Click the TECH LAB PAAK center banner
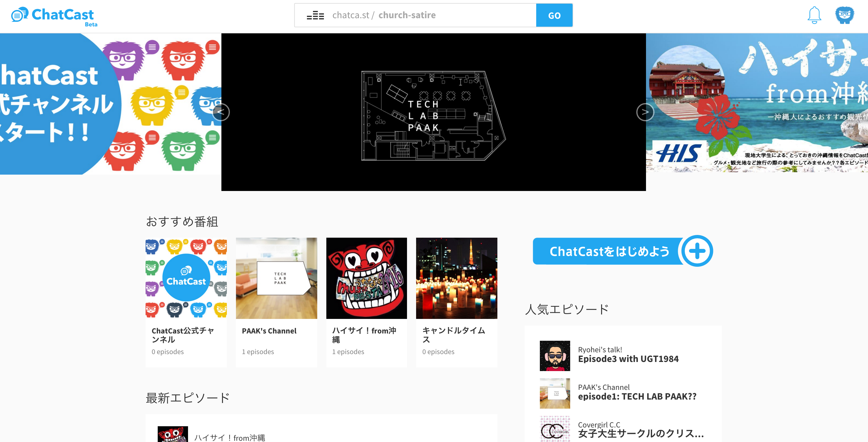 (433, 112)
